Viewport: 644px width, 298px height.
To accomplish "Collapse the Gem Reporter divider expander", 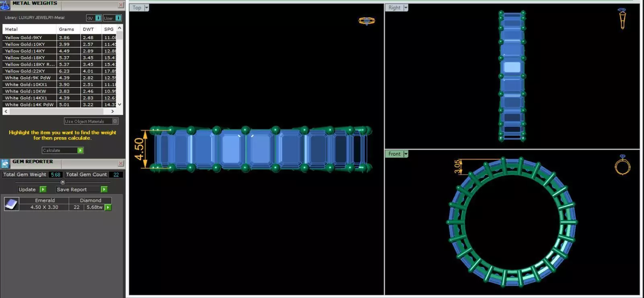I will (62, 182).
